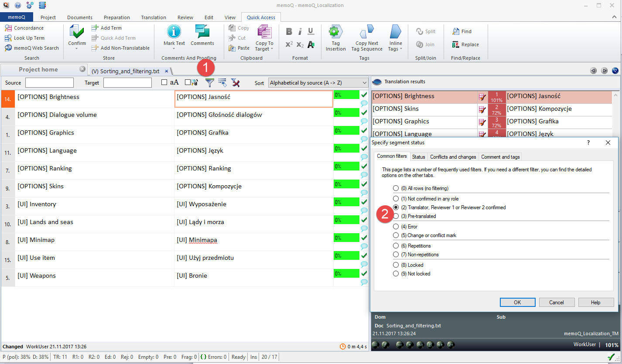Viewport: 622px width, 364px height.
Task: Click the green 0% bar on Weapons row
Action: point(346,274)
